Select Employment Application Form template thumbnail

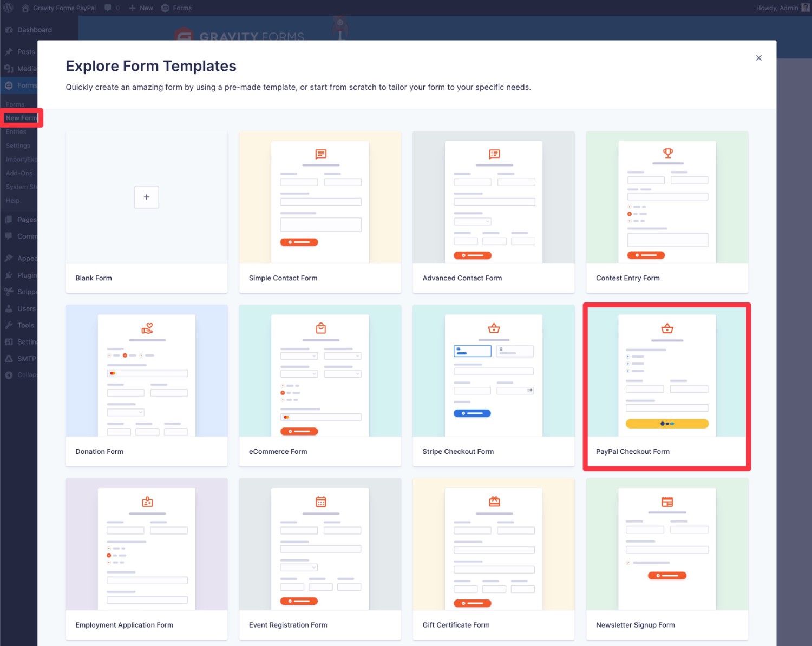[147, 544]
